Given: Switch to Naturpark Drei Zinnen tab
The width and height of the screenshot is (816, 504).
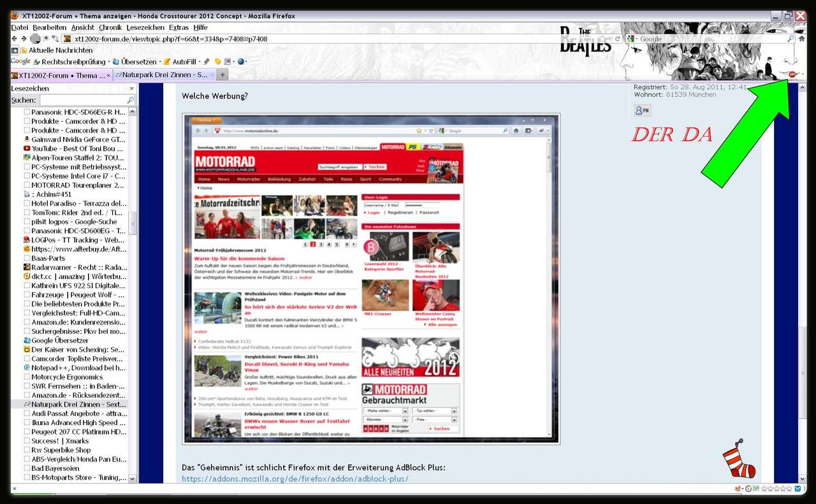Looking at the screenshot, I should tap(164, 75).
